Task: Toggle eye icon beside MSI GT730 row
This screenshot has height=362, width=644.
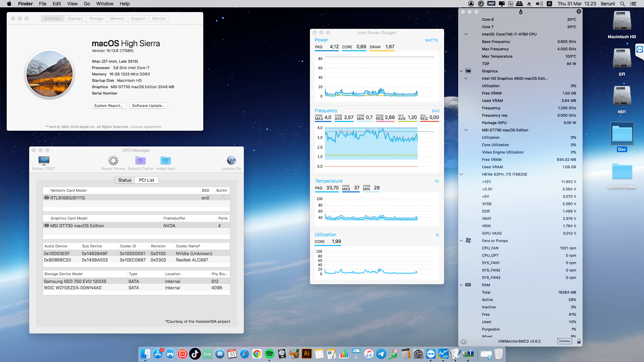Action: pyautogui.click(x=47, y=226)
